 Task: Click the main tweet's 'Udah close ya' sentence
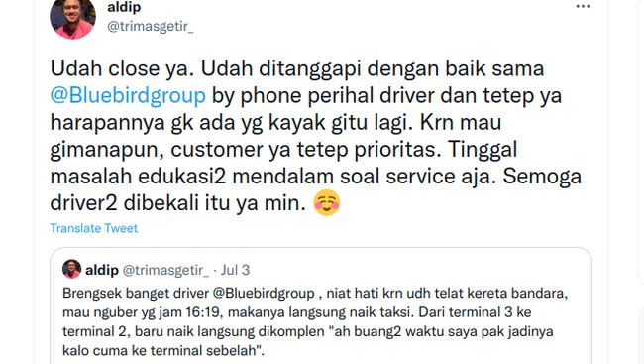pyautogui.click(x=122, y=68)
